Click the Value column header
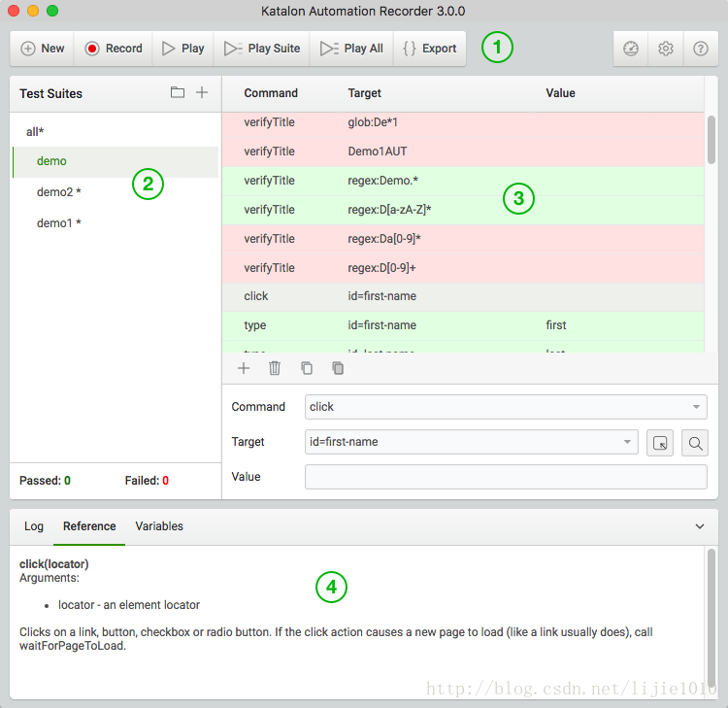The width and height of the screenshot is (728, 708). pos(560,93)
